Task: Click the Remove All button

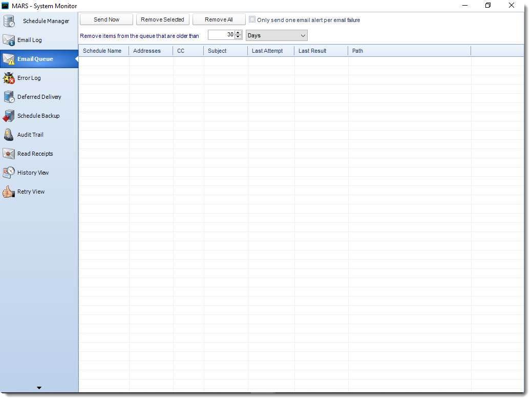Action: pyautogui.click(x=219, y=19)
